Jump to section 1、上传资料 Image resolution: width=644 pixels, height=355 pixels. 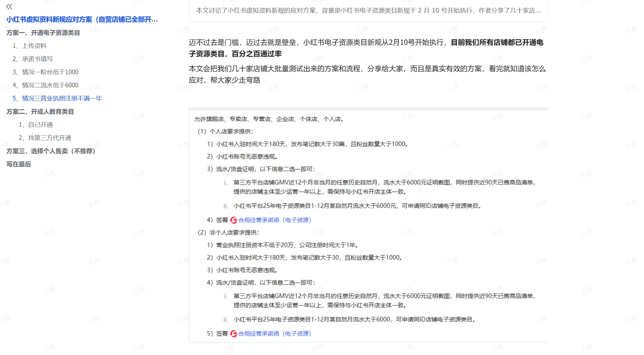(30, 46)
